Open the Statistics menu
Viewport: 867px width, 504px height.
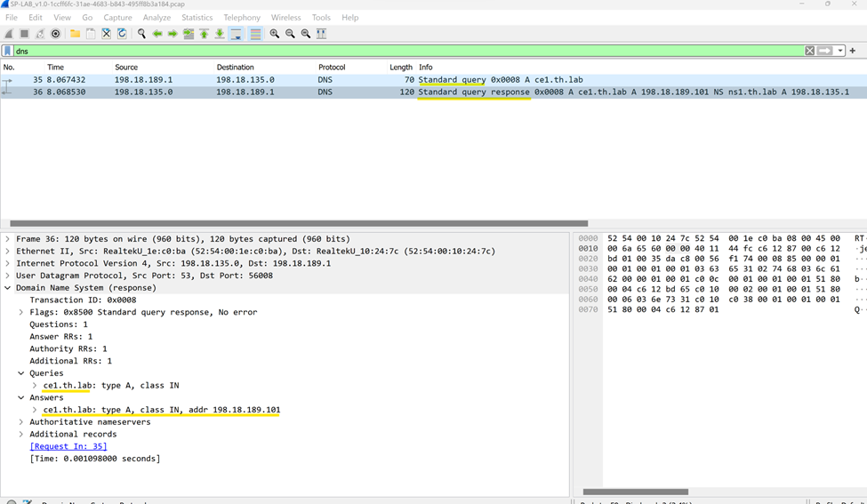click(x=197, y=18)
